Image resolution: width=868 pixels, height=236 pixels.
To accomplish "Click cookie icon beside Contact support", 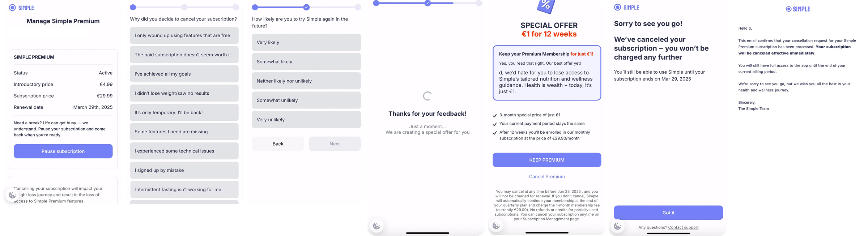I will (x=617, y=227).
